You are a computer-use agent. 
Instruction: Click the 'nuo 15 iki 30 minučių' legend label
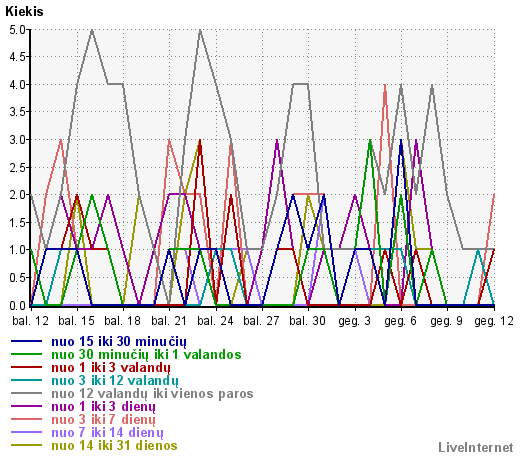pos(119,342)
